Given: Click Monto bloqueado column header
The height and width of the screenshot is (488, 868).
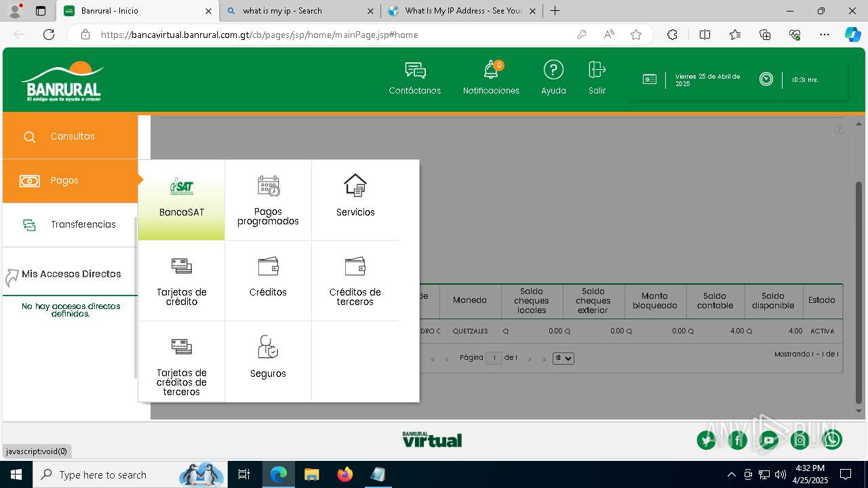Looking at the screenshot, I should 655,301.
